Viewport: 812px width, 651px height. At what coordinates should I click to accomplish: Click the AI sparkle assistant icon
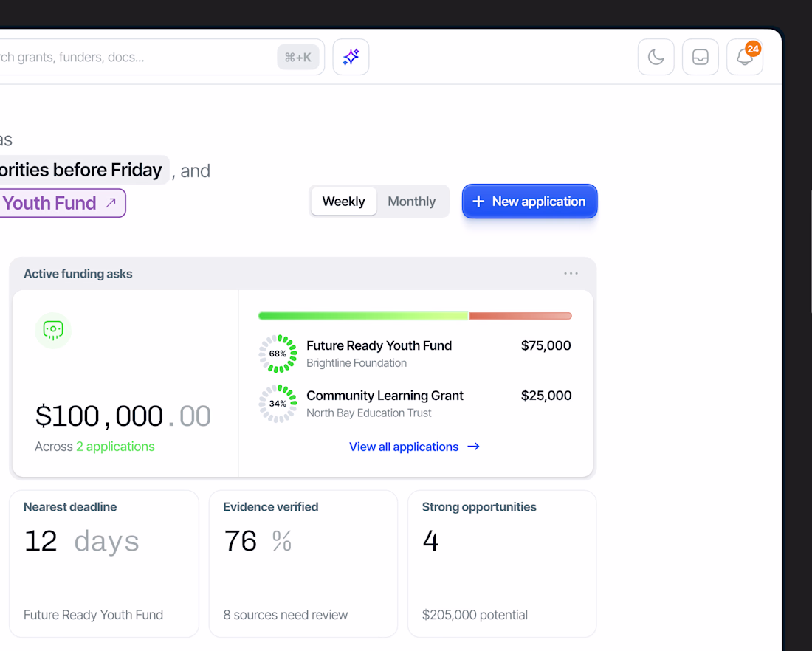coord(351,57)
